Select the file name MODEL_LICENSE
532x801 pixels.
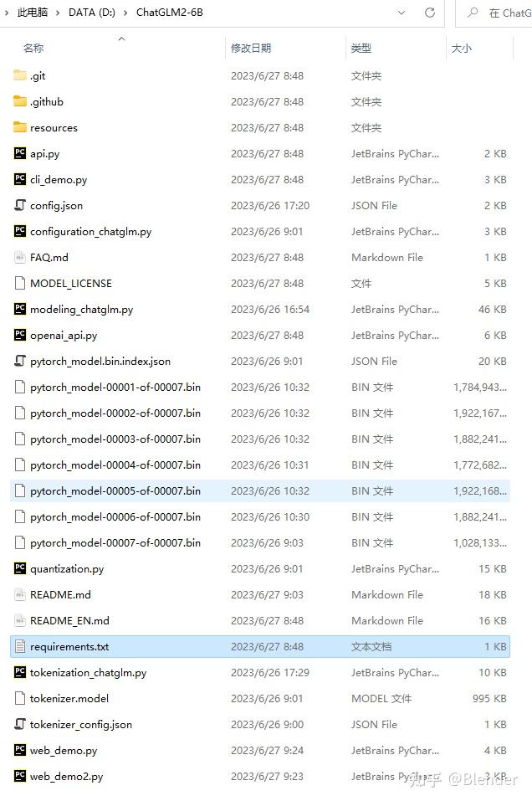(x=71, y=283)
